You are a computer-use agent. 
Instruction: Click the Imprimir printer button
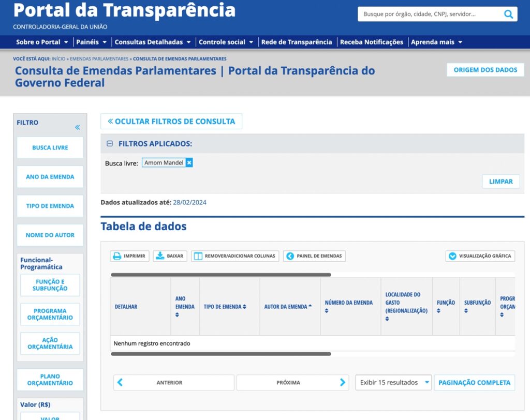point(130,256)
